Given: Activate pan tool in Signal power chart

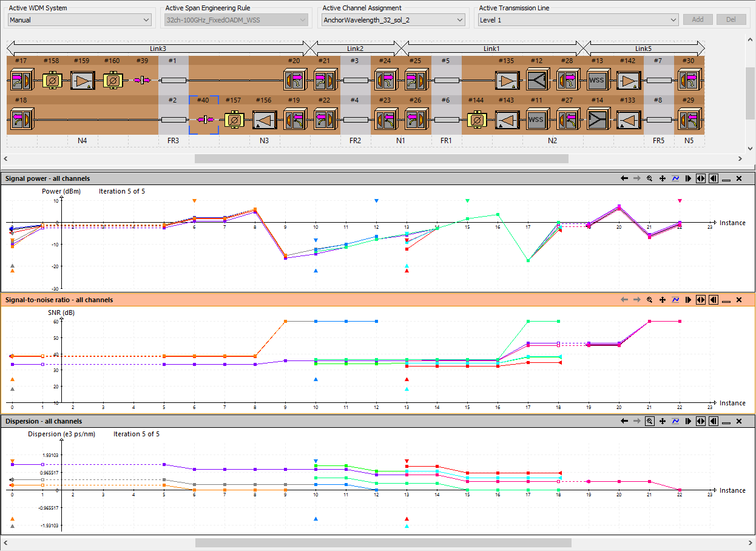Looking at the screenshot, I should point(663,178).
